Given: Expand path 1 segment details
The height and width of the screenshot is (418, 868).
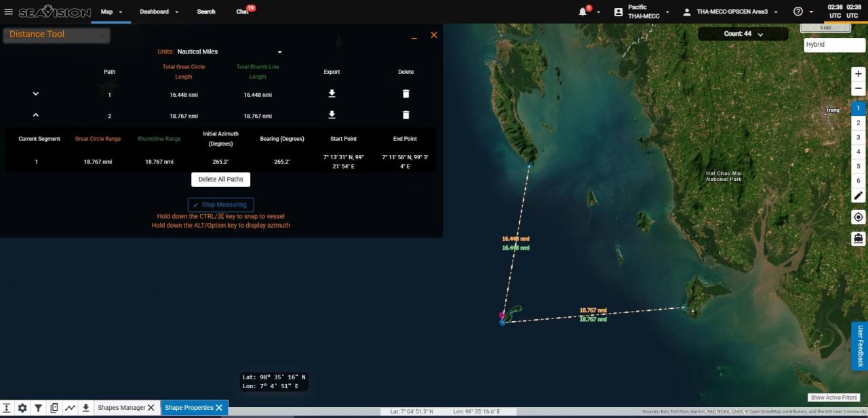Looking at the screenshot, I should pos(36,93).
